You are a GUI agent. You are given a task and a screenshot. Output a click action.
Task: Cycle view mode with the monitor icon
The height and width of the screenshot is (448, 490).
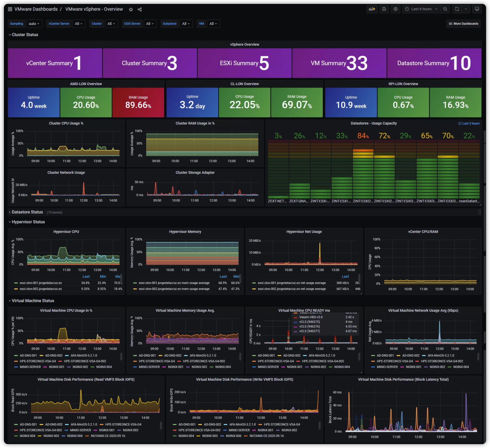coord(477,9)
